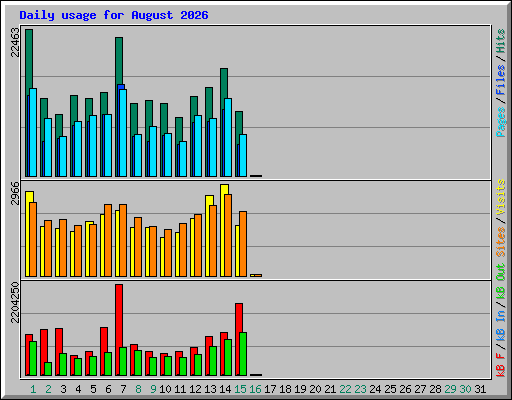
Task: Click day 20 on the x-axis
Action: point(315,389)
